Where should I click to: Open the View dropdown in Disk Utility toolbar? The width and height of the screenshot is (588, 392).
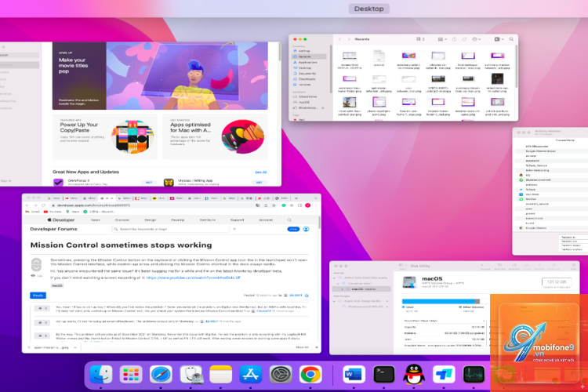pyautogui.click(x=402, y=265)
